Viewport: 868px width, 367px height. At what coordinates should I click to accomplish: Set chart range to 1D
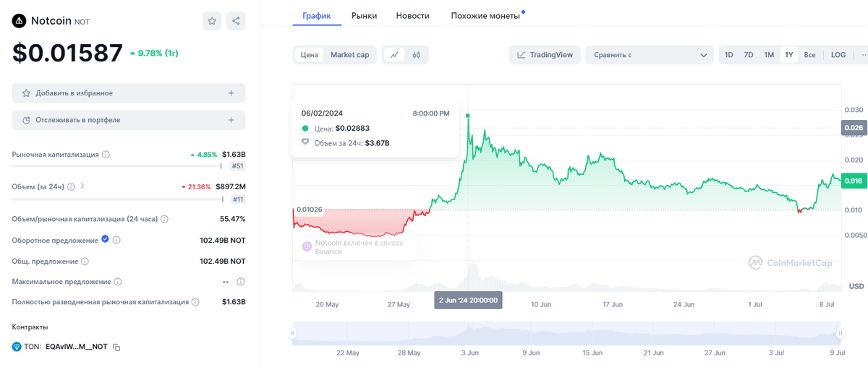tap(729, 55)
